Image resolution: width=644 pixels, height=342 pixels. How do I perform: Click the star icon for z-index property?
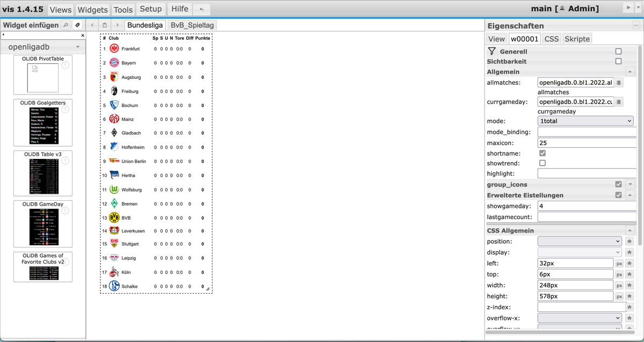click(630, 307)
